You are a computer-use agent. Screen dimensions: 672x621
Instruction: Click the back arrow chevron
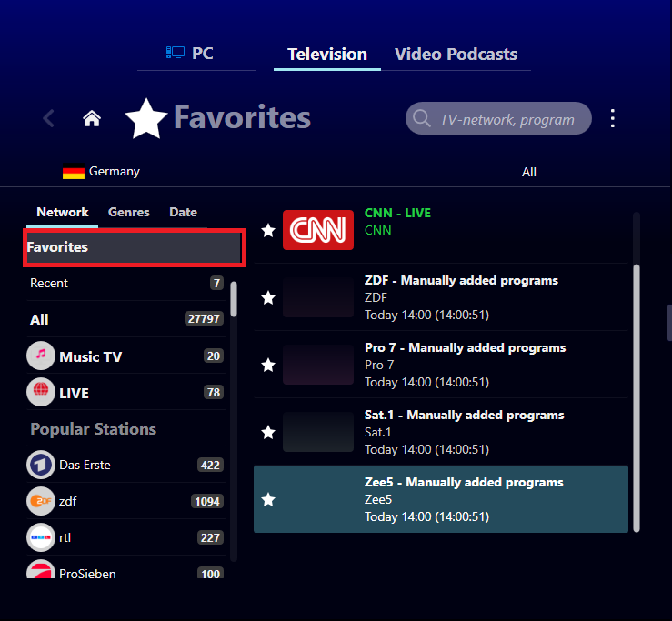click(49, 118)
